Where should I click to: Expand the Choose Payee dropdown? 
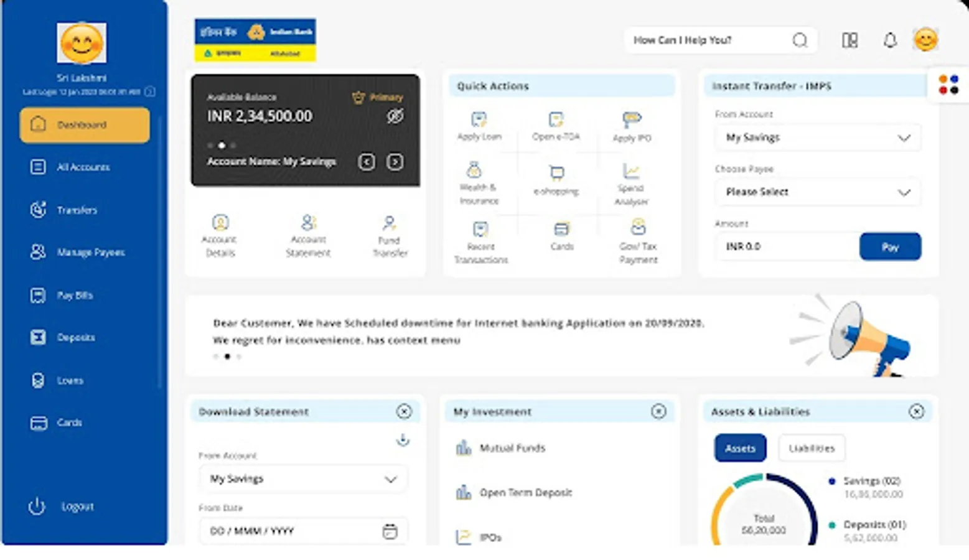pyautogui.click(x=817, y=192)
